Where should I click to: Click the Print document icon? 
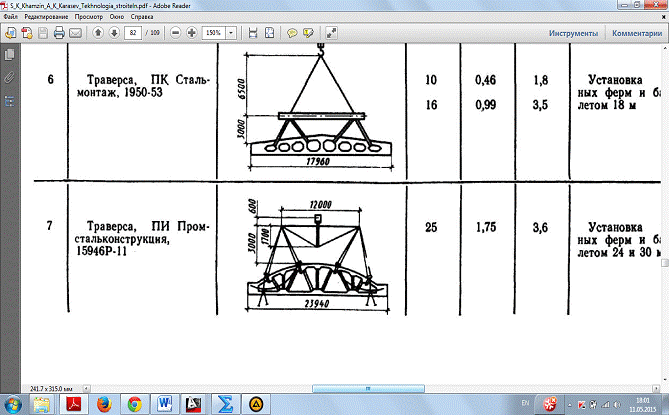(x=59, y=33)
